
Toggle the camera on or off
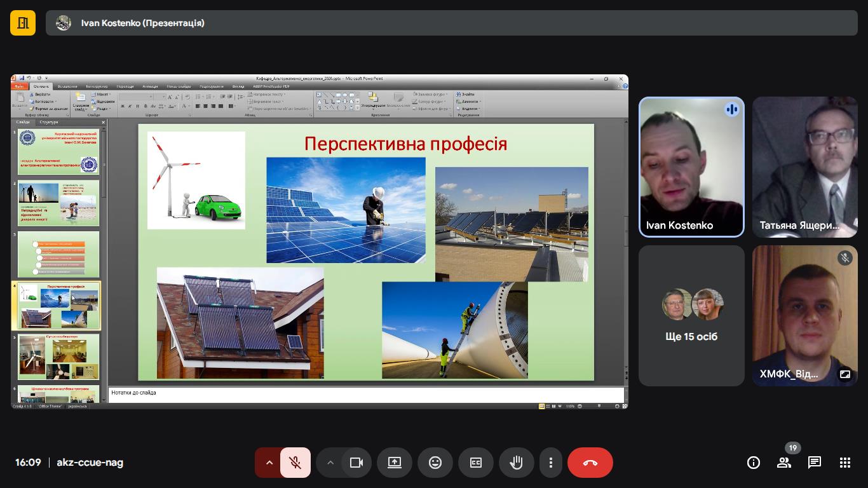pyautogui.click(x=356, y=463)
